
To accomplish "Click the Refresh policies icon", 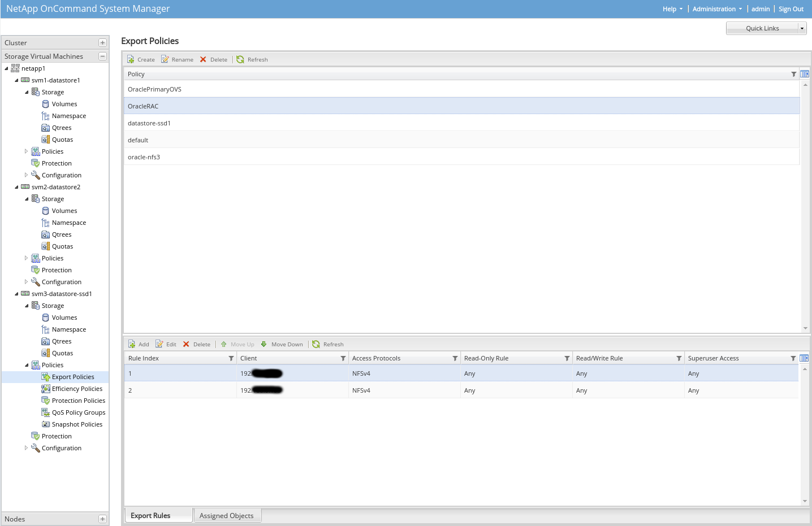I will pyautogui.click(x=240, y=59).
